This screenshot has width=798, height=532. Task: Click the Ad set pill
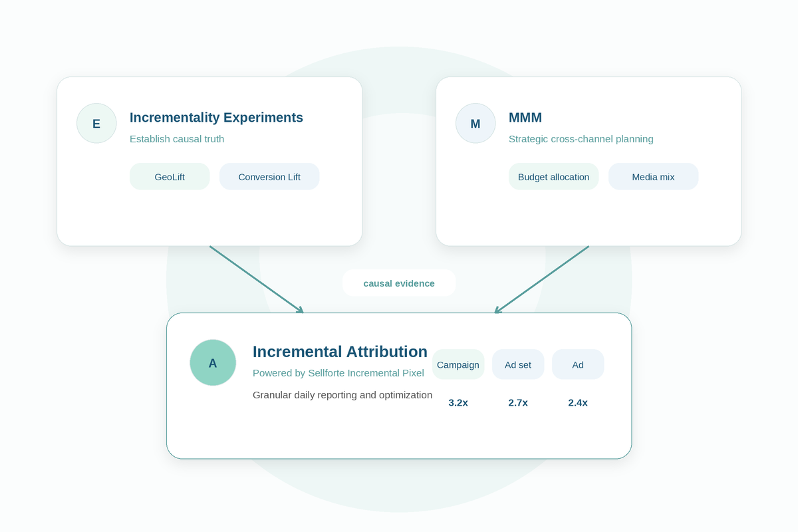click(518, 364)
